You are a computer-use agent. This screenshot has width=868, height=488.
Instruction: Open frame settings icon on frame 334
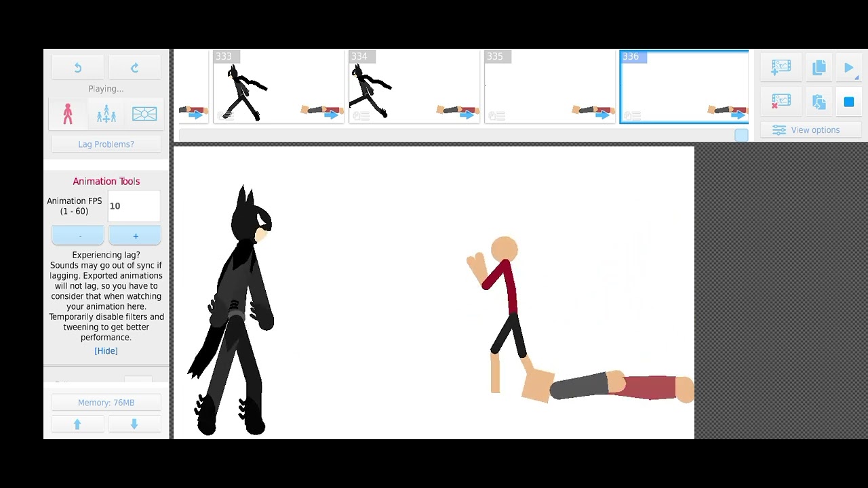(x=361, y=116)
